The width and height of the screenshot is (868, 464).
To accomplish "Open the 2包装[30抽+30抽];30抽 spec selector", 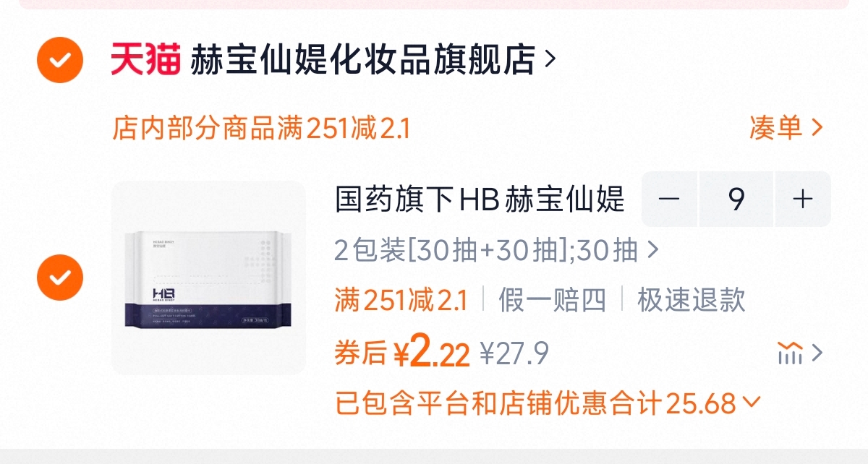I will [496, 251].
